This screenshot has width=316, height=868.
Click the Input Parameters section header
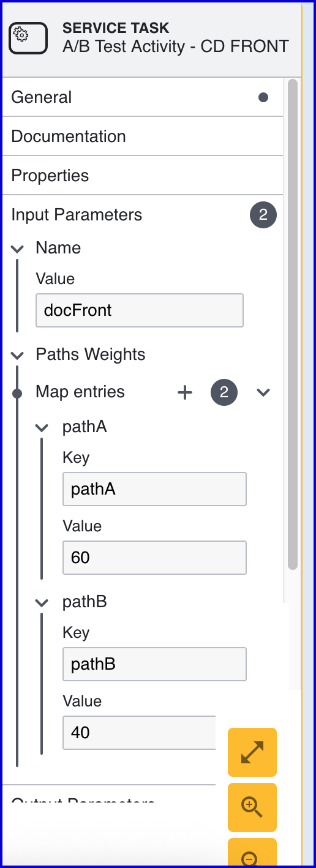click(143, 215)
